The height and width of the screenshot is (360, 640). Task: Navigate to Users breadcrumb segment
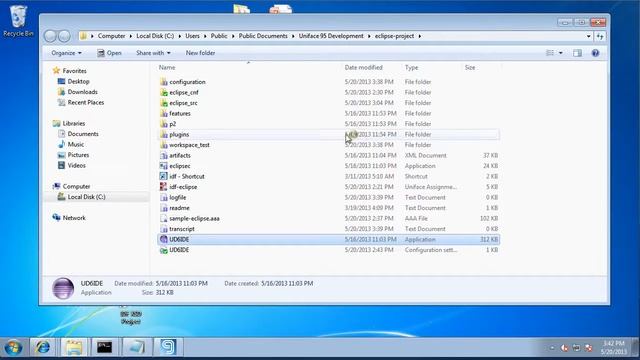pyautogui.click(x=192, y=36)
